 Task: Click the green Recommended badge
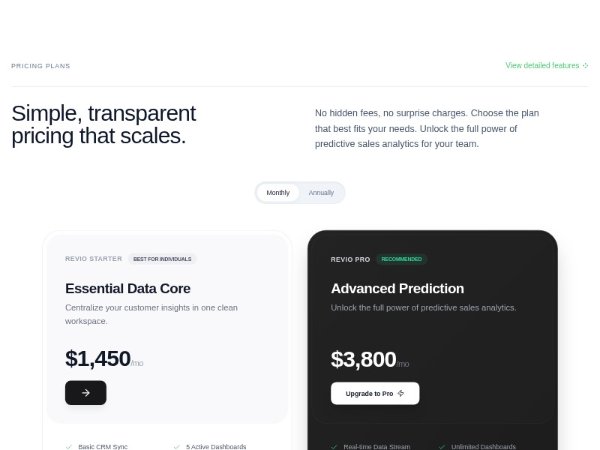(401, 259)
